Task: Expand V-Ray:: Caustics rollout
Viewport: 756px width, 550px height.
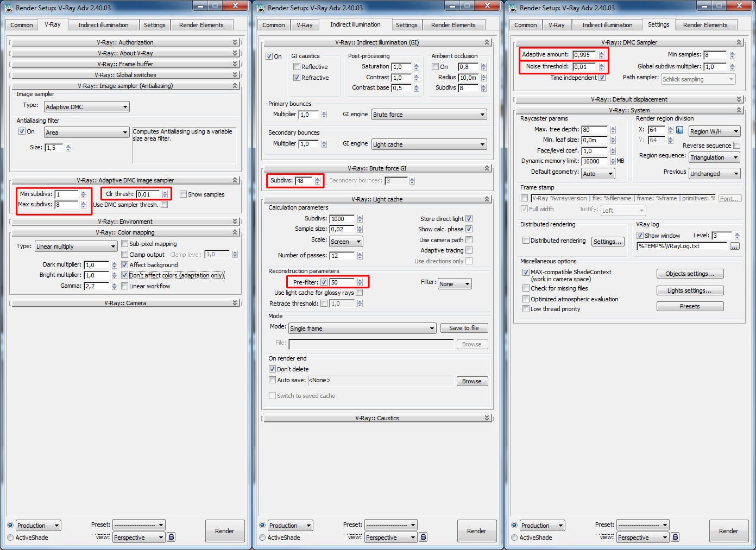Action: pyautogui.click(x=377, y=418)
